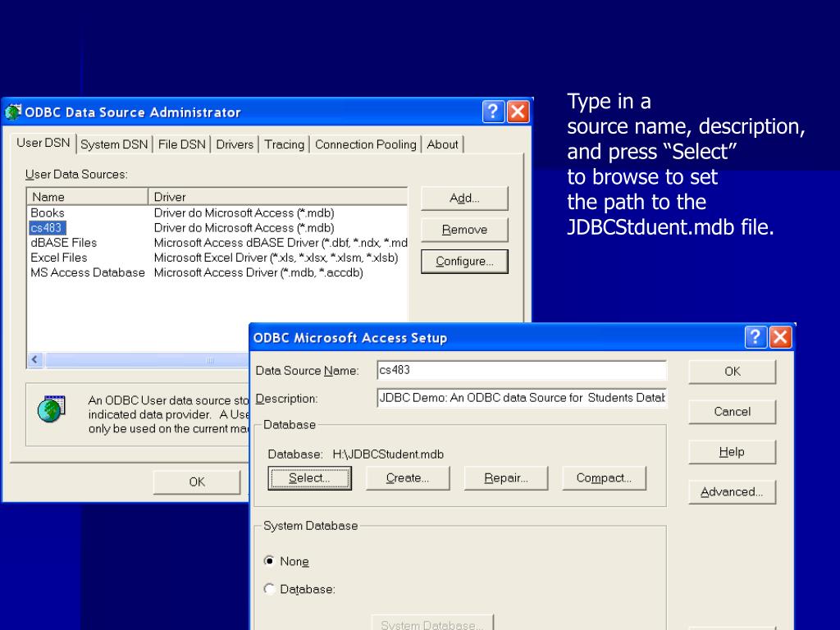
Task: Switch to the System DSN tab
Action: coord(114,144)
